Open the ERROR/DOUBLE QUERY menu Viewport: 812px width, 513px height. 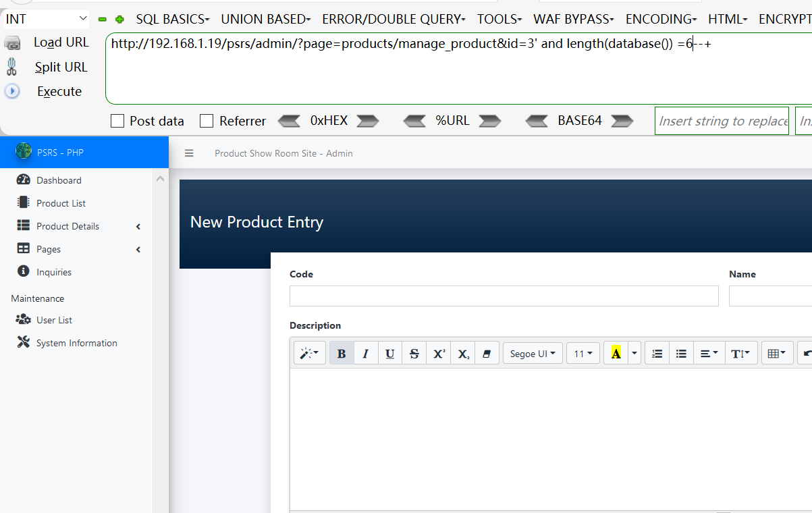click(x=394, y=20)
